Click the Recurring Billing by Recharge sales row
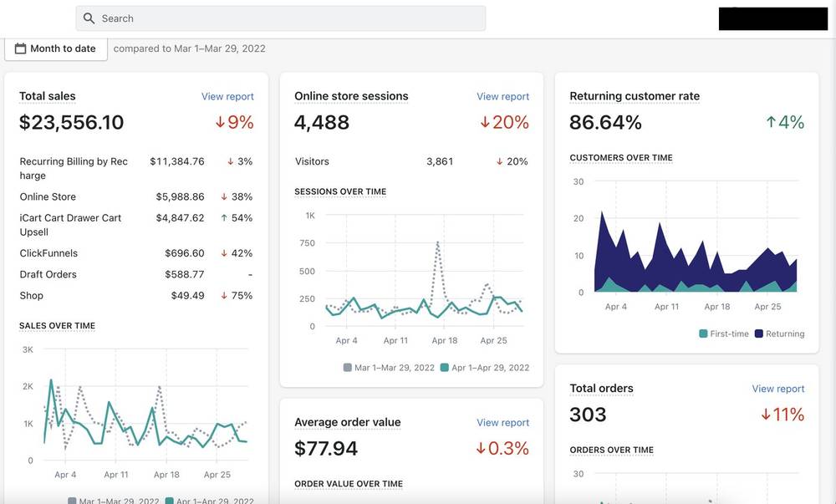The image size is (836, 504). tap(136, 168)
